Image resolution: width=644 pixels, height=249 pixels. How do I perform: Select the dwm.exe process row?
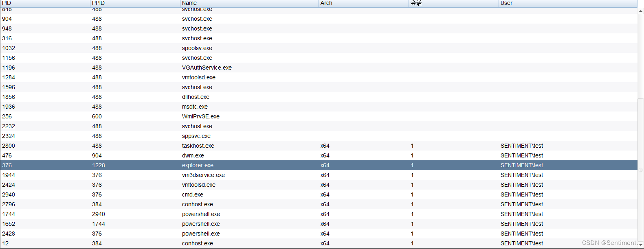pyautogui.click(x=319, y=155)
